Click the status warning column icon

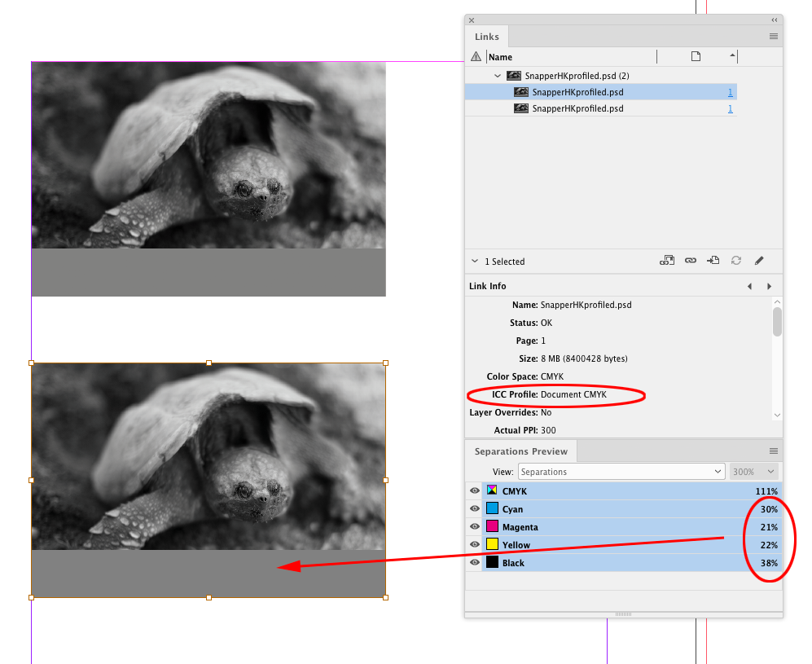tap(476, 56)
